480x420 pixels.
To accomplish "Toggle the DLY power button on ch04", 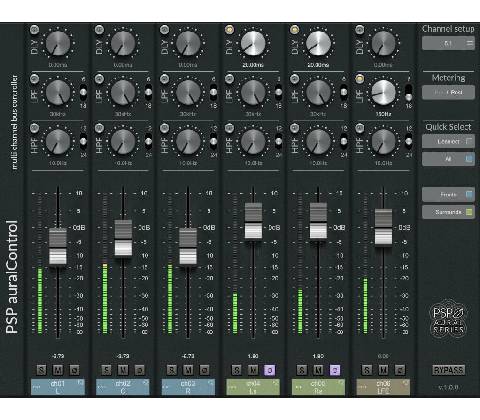I will [229, 30].
